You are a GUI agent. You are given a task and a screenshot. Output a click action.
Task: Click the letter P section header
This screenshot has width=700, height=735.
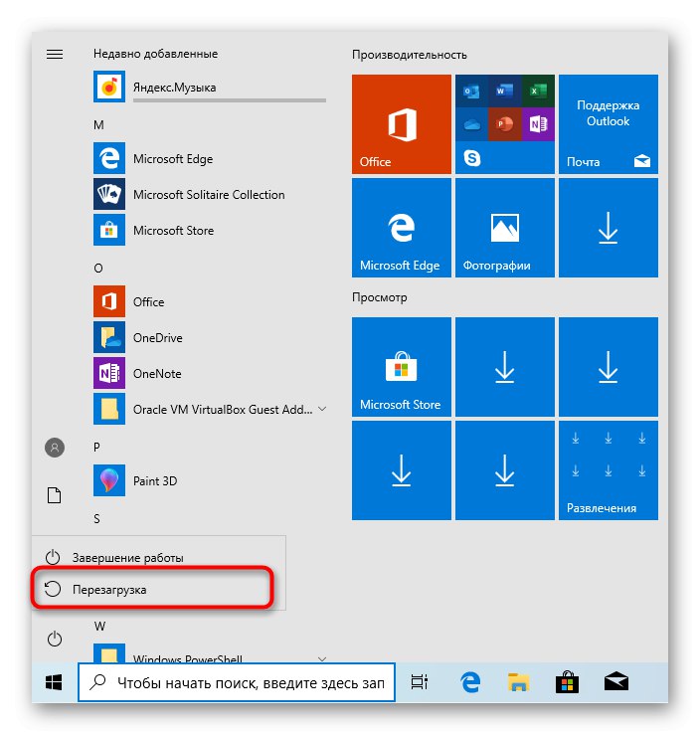click(x=96, y=447)
